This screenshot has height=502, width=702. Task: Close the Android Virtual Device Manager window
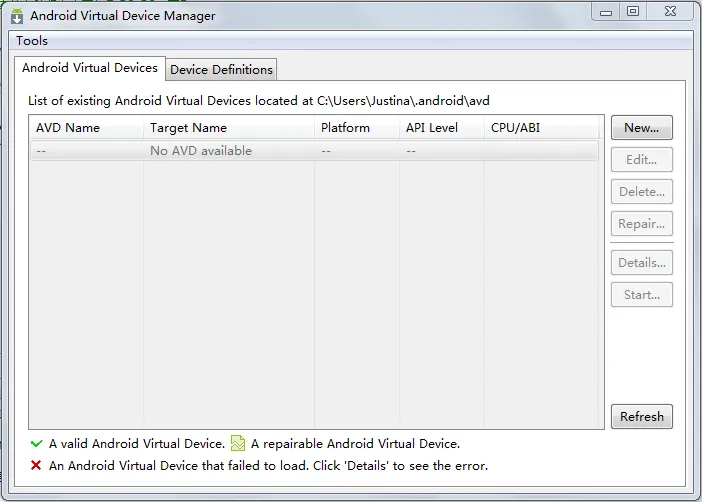click(670, 11)
